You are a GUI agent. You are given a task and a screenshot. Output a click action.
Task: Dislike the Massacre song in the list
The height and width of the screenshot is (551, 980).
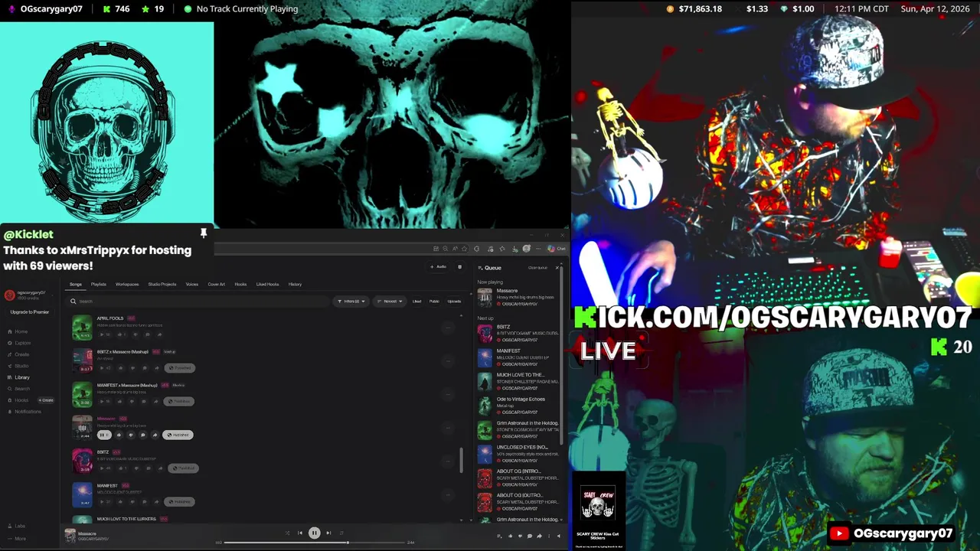(131, 435)
